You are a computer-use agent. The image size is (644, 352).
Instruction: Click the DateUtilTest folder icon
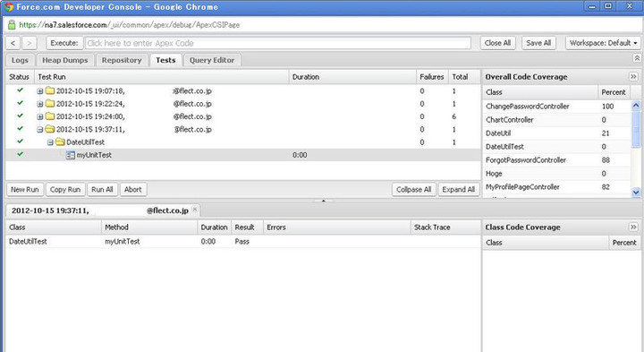click(x=61, y=142)
